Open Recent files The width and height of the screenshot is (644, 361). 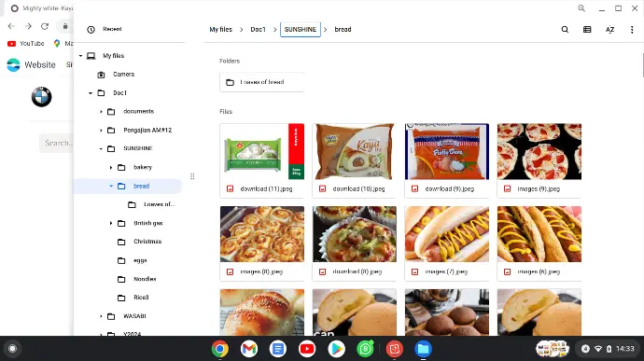pos(112,29)
